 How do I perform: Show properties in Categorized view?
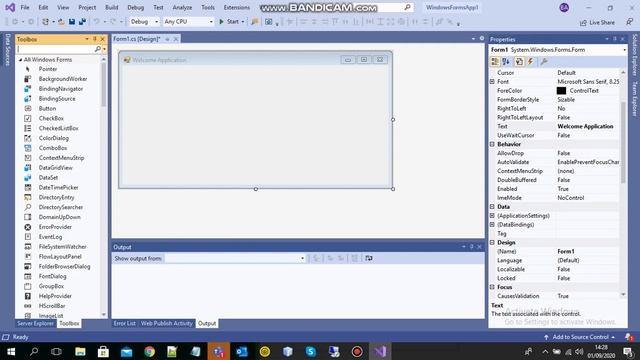click(x=495, y=62)
